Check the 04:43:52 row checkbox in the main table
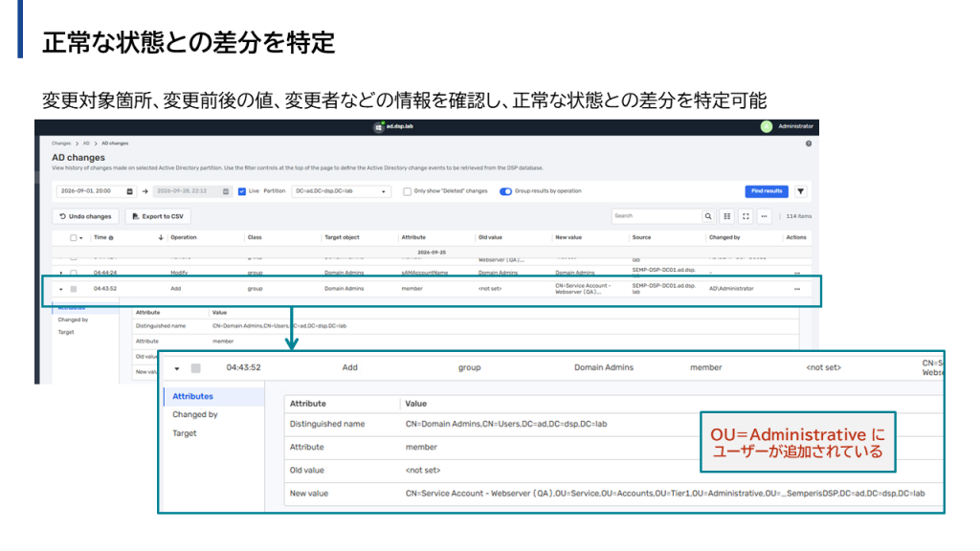Image resolution: width=980 pixels, height=551 pixels. coord(73,289)
